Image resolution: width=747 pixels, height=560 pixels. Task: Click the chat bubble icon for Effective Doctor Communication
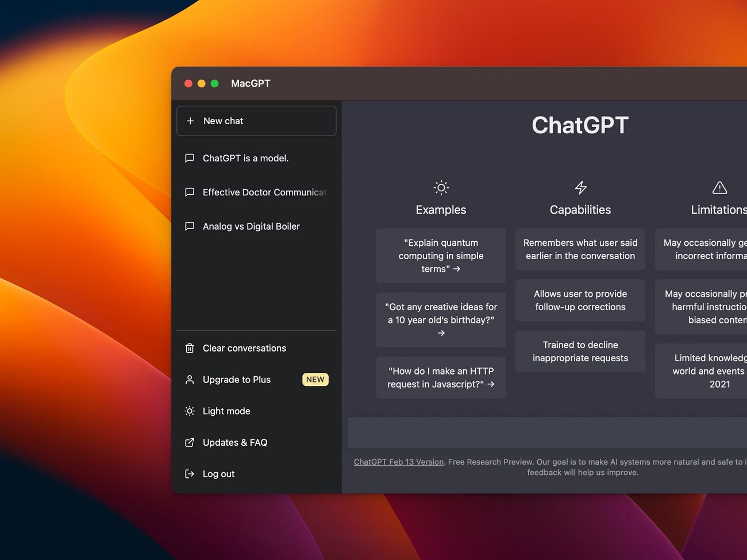point(190,192)
